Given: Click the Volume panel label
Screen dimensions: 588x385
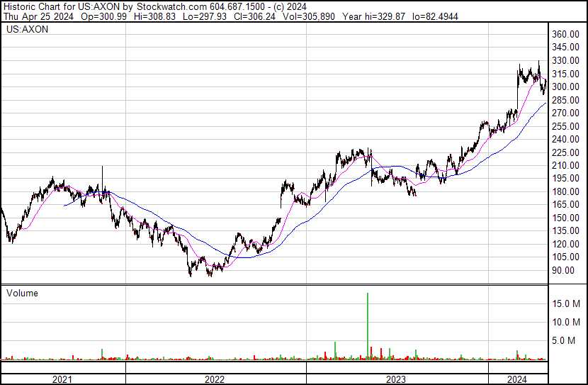Looking at the screenshot, I should tap(22, 293).
